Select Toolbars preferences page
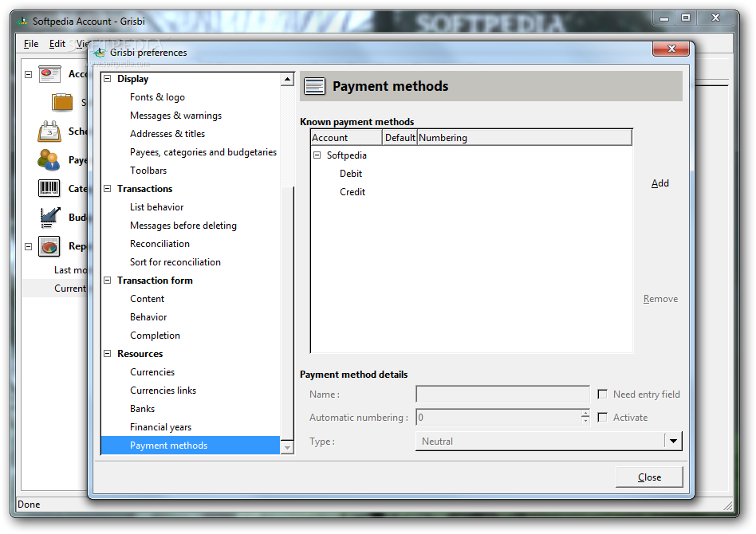The image size is (756, 534). click(x=148, y=170)
